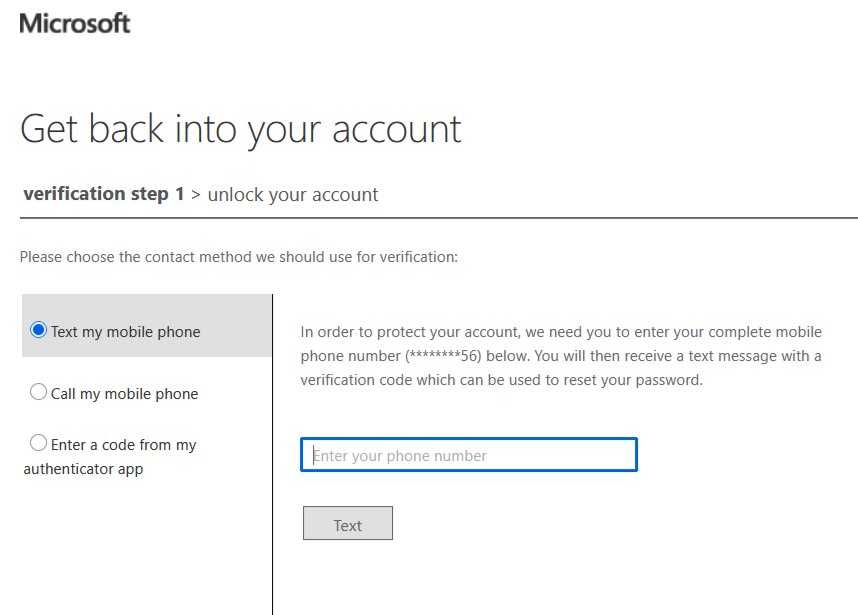Click 'unlock your account' breadcrumb step
The width and height of the screenshot is (858, 615).
pyautogui.click(x=292, y=194)
